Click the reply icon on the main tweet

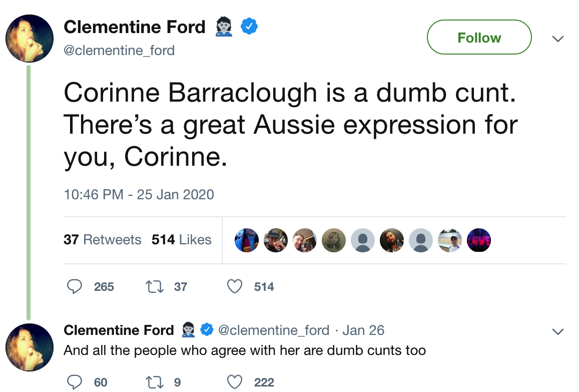point(75,286)
